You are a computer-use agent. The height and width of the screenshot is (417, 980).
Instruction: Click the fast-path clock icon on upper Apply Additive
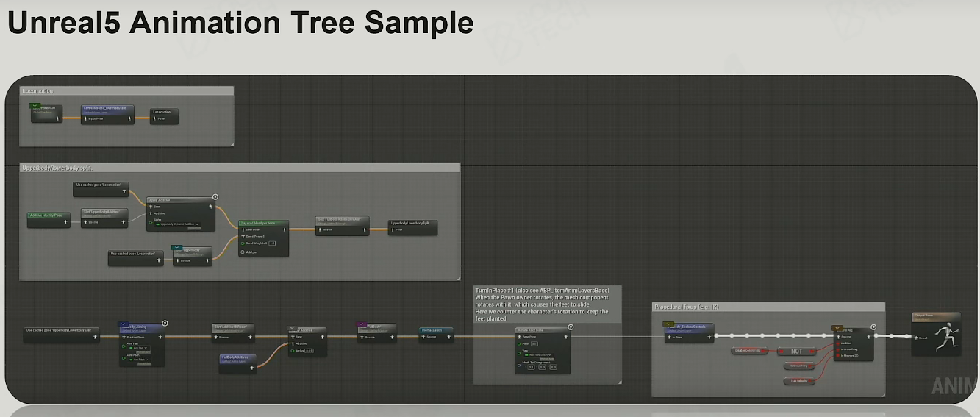pos(215,197)
